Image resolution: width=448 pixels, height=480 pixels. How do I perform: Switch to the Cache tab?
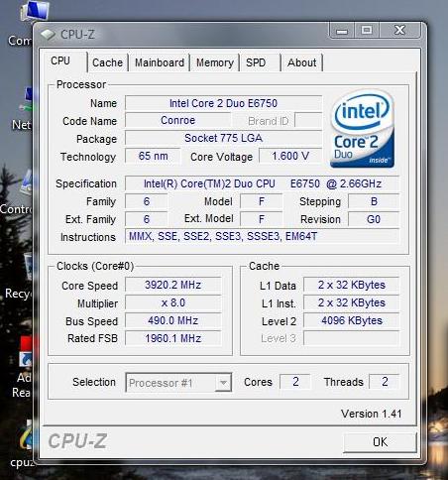(107, 62)
